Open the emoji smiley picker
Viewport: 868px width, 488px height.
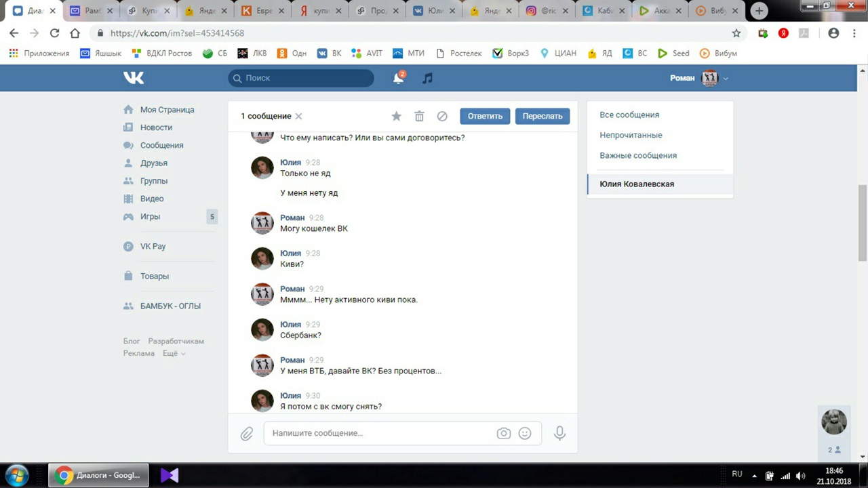(x=525, y=433)
